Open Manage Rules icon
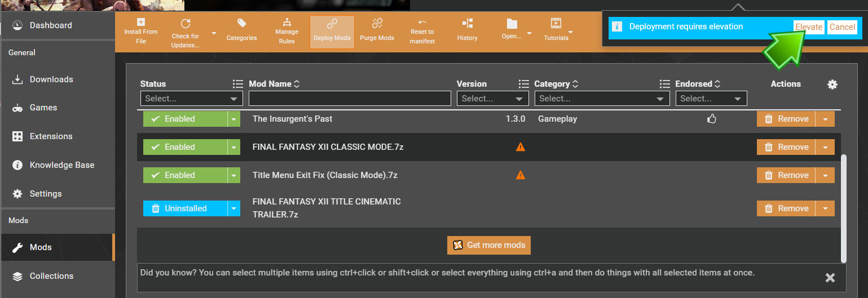 coord(287,23)
